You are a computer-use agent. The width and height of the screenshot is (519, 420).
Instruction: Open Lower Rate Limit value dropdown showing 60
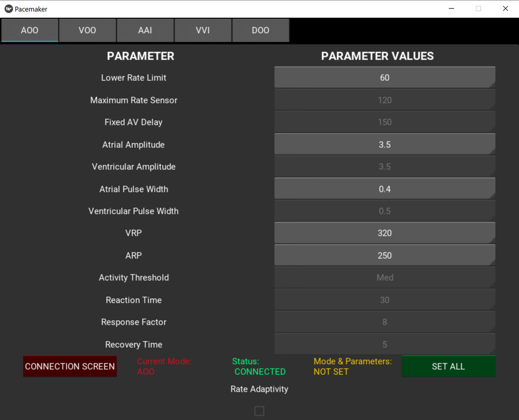click(x=385, y=78)
